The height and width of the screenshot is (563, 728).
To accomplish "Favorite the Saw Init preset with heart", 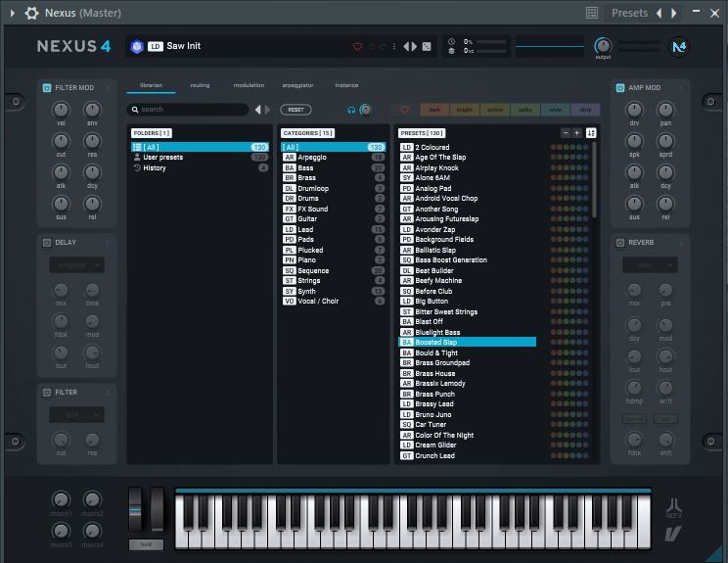I will click(357, 46).
